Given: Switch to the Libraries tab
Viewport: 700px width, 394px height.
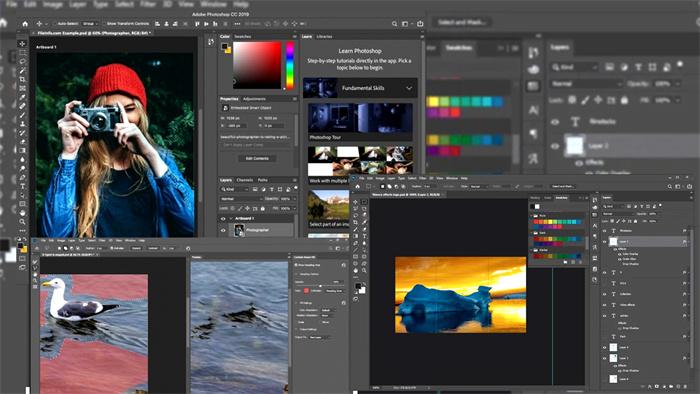Looking at the screenshot, I should point(324,37).
